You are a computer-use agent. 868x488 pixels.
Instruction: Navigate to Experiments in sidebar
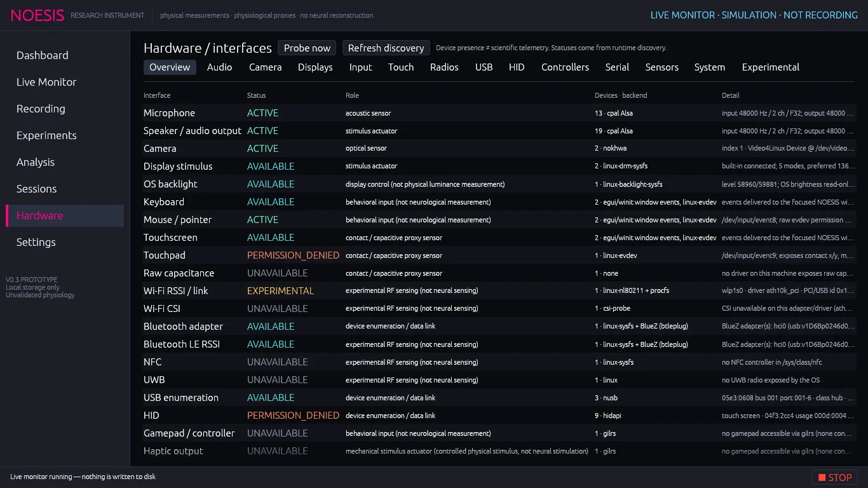point(46,135)
